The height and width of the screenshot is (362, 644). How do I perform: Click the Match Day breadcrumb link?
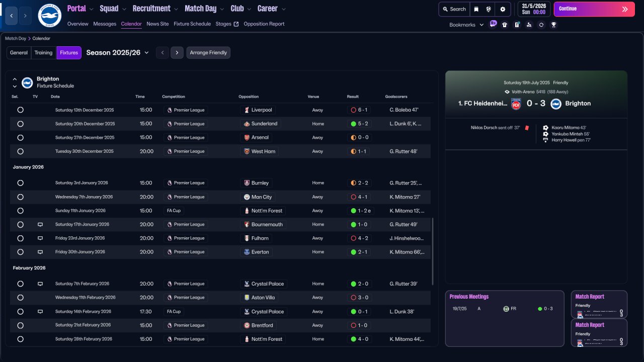[16, 38]
